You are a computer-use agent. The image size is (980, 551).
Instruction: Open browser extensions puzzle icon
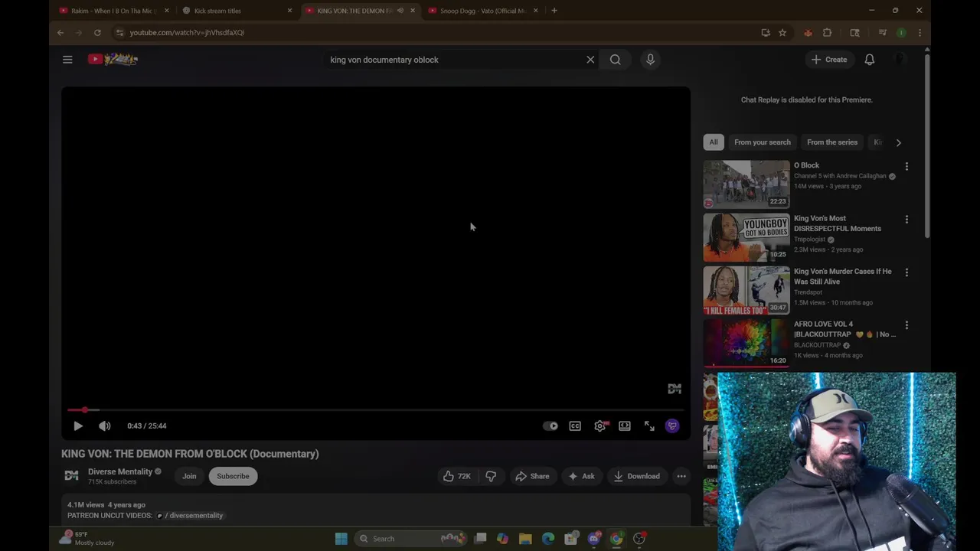[x=827, y=33]
